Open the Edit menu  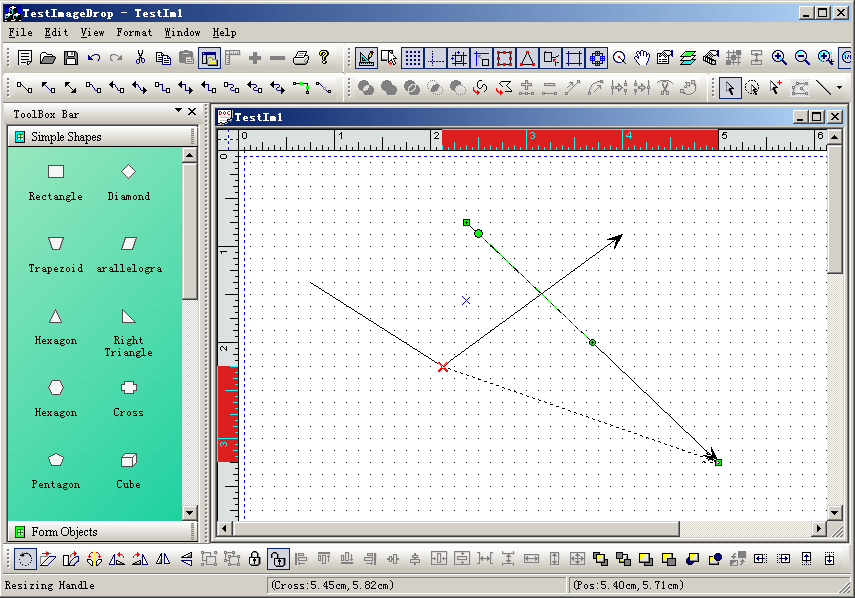tap(56, 33)
